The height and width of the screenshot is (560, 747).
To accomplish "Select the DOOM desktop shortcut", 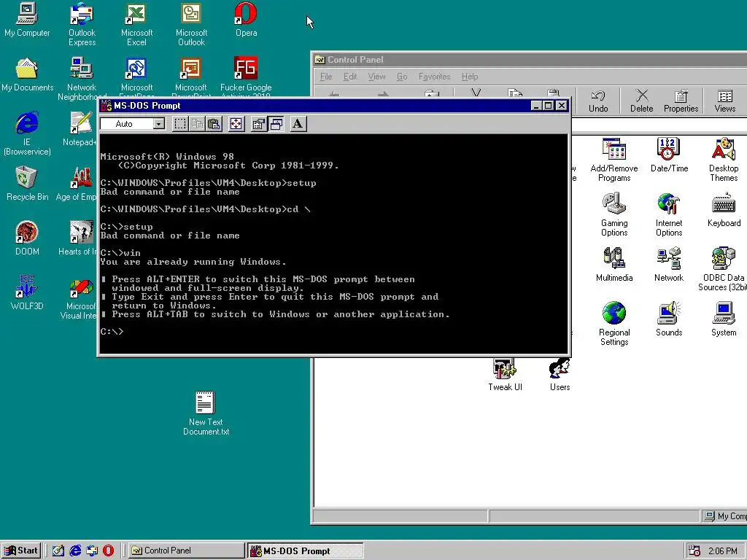I will pyautogui.click(x=27, y=238).
